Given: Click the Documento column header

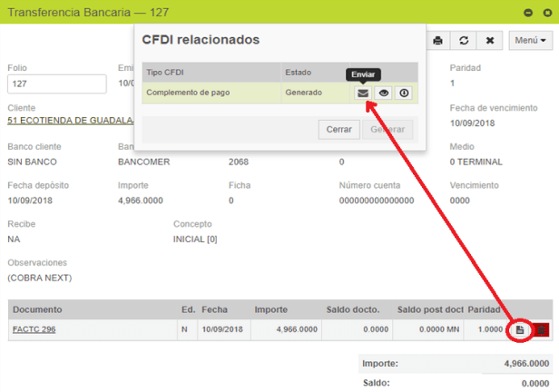Looking at the screenshot, I should [37, 309].
